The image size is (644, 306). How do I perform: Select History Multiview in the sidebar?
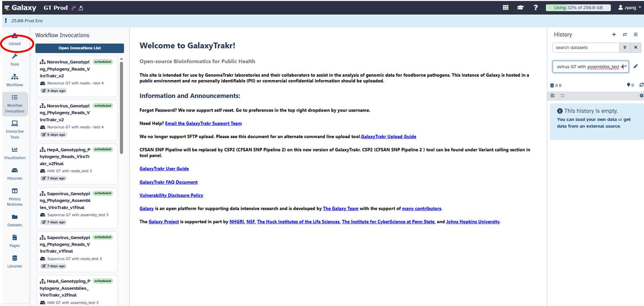tap(15, 197)
